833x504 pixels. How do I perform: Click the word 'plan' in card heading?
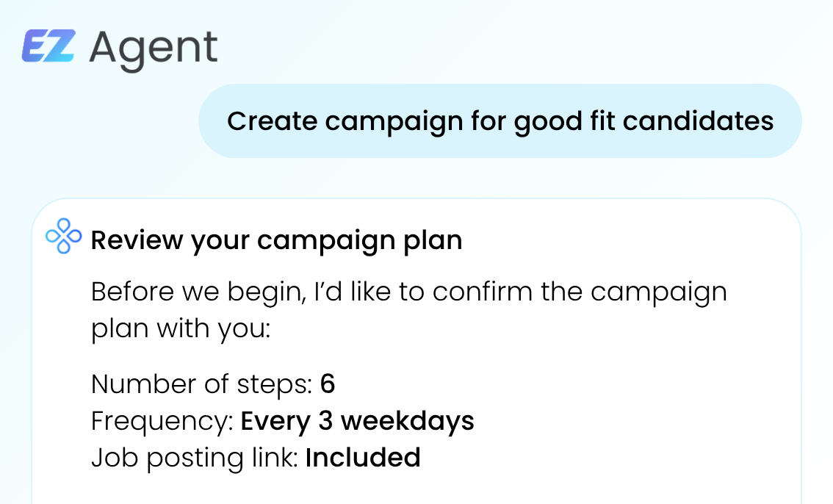[433, 241]
